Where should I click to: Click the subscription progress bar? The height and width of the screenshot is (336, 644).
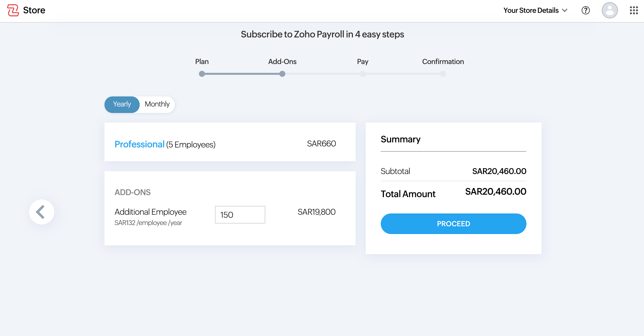(322, 74)
